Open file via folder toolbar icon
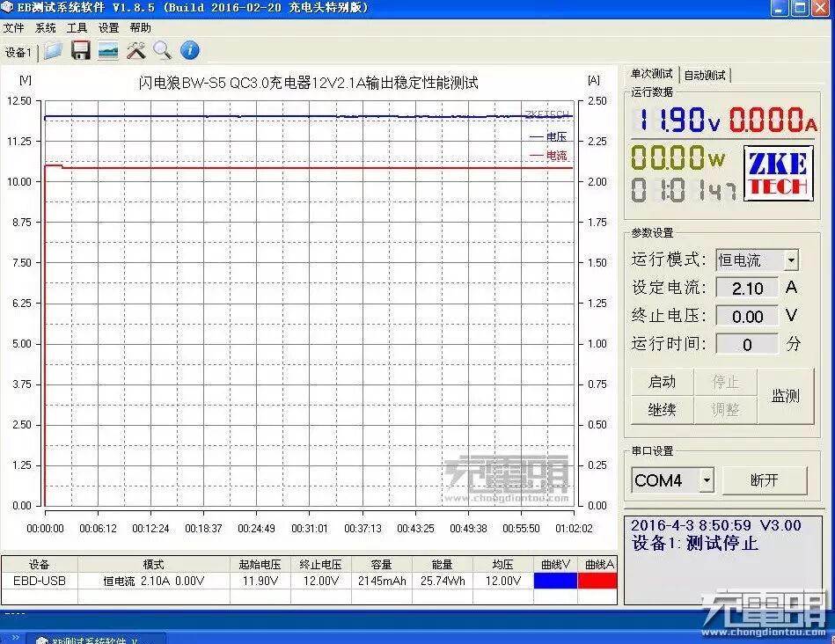Screen dimensions: 835x644 point(54,51)
